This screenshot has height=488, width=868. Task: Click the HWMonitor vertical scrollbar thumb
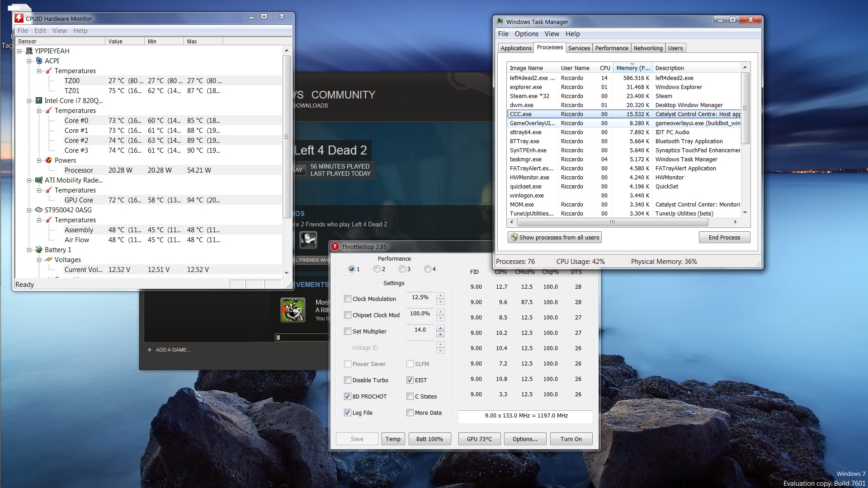[x=286, y=136]
